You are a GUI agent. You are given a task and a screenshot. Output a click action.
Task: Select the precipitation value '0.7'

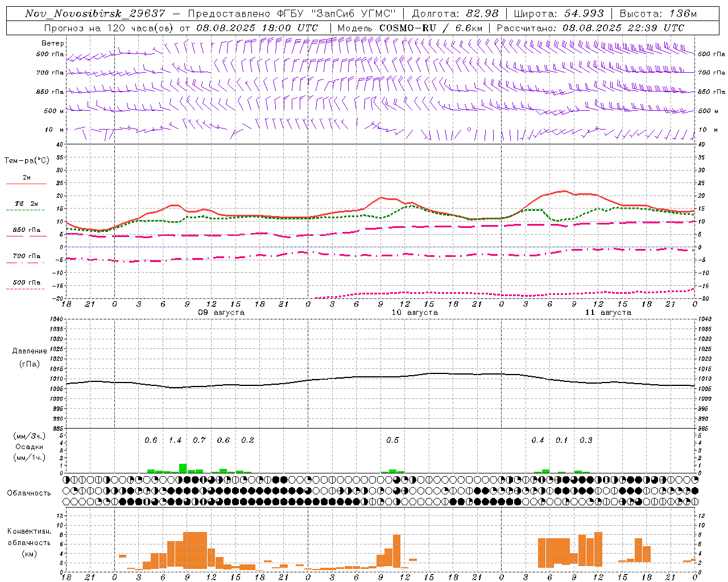click(199, 440)
